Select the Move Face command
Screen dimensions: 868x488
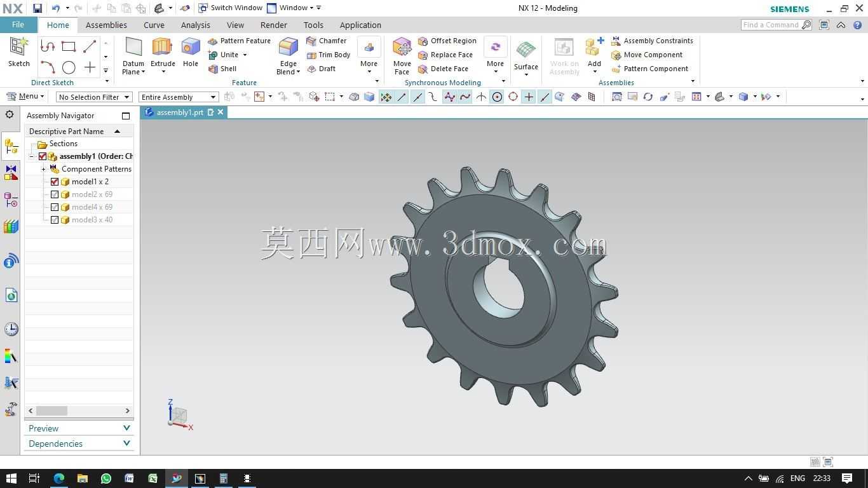point(402,55)
